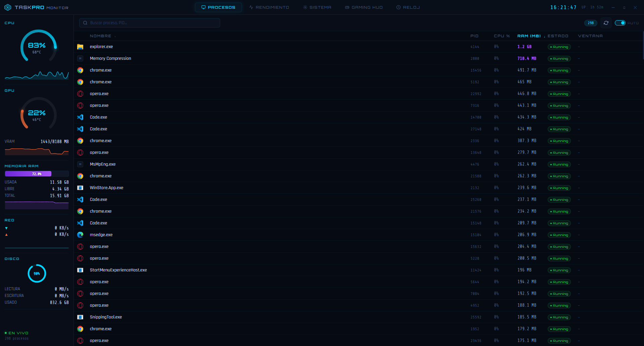Sort by the VENTANA column header
This screenshot has height=346, width=644.
pos(590,36)
